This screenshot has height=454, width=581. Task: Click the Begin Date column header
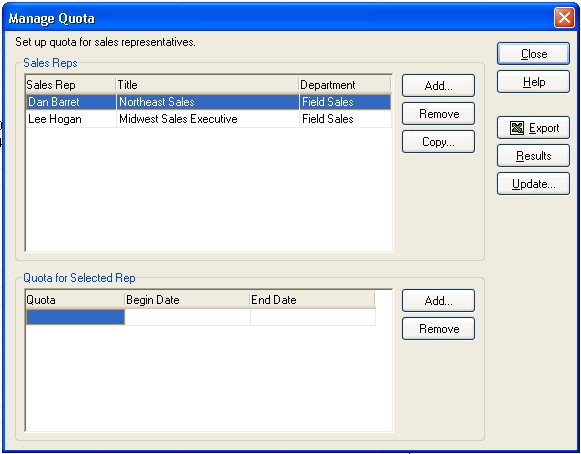pyautogui.click(x=187, y=300)
